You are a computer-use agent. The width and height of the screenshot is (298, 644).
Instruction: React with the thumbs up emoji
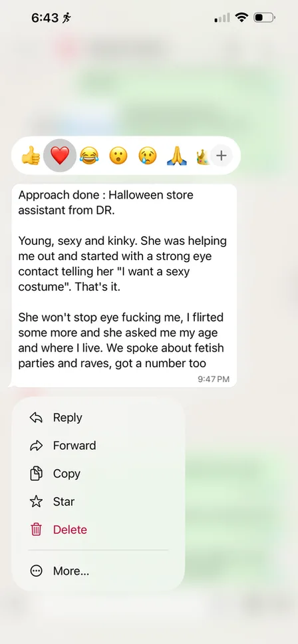click(31, 156)
